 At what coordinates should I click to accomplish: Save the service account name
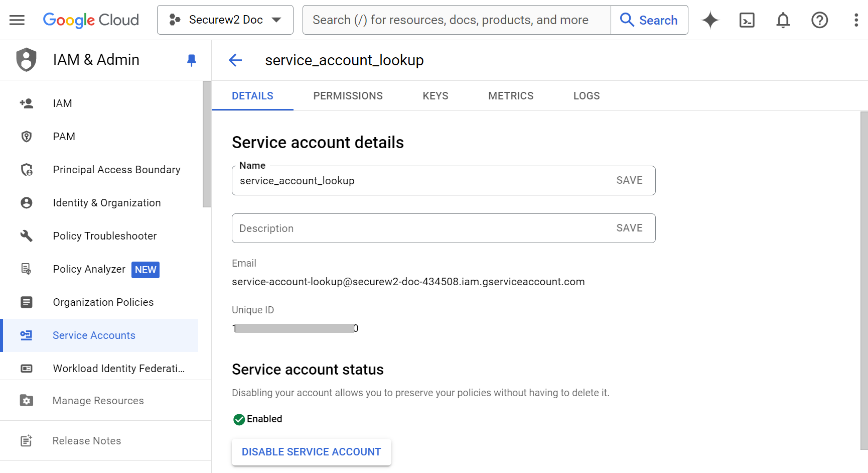coord(629,180)
